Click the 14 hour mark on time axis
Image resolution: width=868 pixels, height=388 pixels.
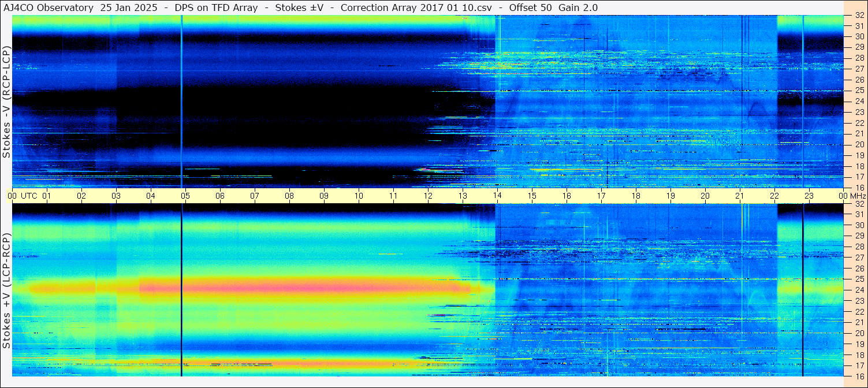[x=497, y=196]
